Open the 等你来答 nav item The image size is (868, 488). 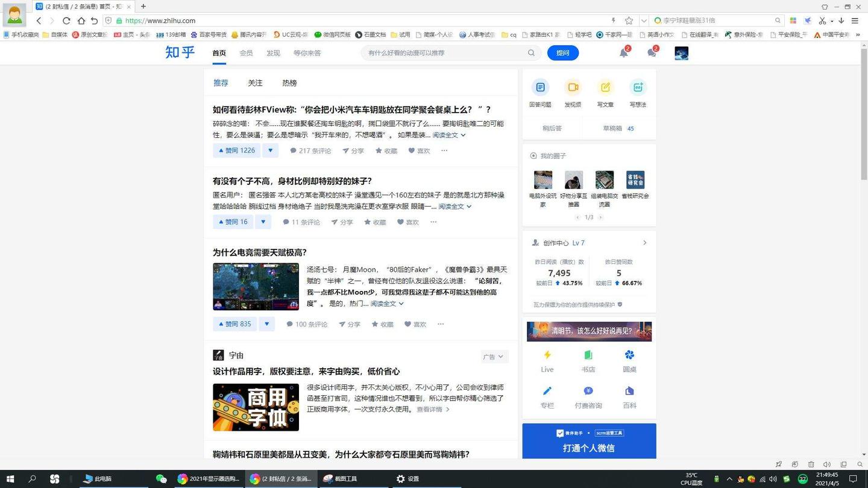(x=307, y=53)
